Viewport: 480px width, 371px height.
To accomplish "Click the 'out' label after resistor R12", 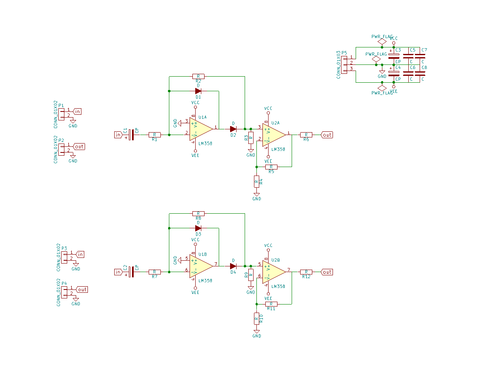I will coord(327,272).
